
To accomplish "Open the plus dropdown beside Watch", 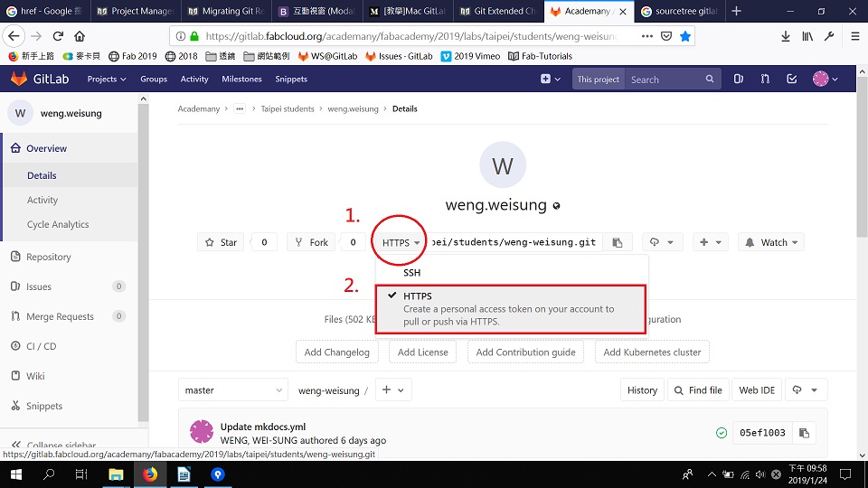I will 711,242.
